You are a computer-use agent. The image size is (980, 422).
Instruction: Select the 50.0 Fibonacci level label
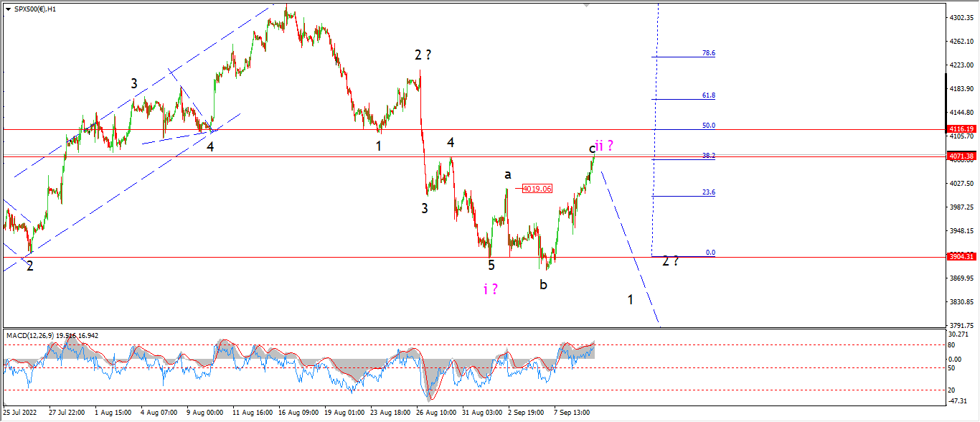(709, 125)
